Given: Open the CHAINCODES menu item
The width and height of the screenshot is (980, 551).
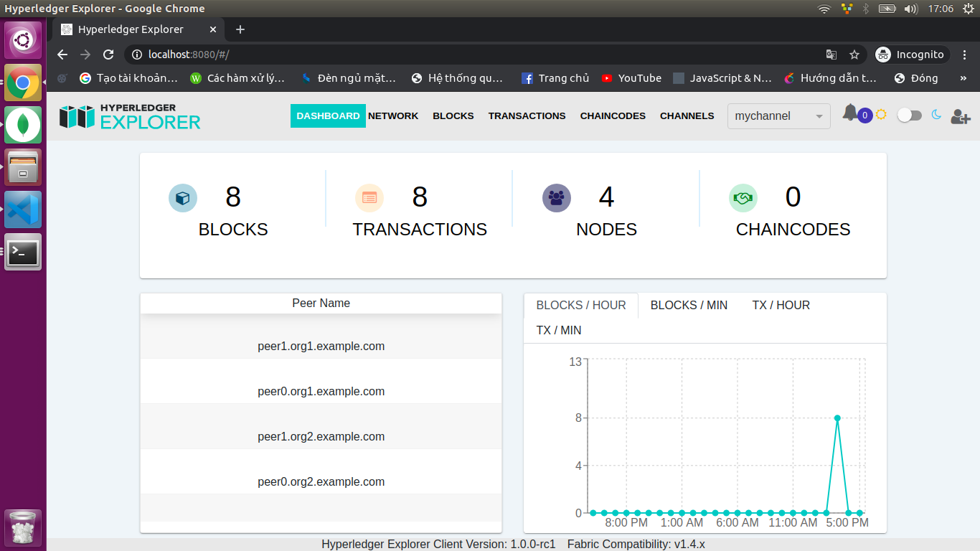Looking at the screenshot, I should point(613,116).
